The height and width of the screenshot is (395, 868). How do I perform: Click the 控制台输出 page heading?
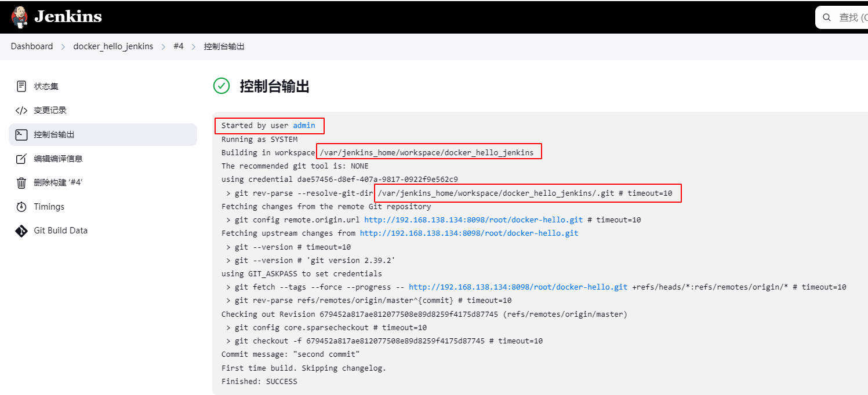275,87
